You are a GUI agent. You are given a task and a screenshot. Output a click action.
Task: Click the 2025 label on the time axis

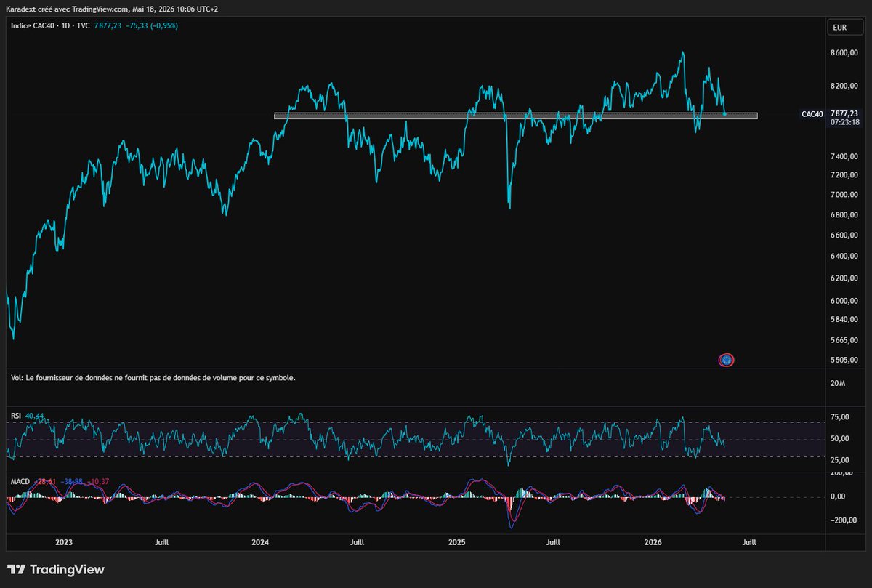[x=456, y=542]
